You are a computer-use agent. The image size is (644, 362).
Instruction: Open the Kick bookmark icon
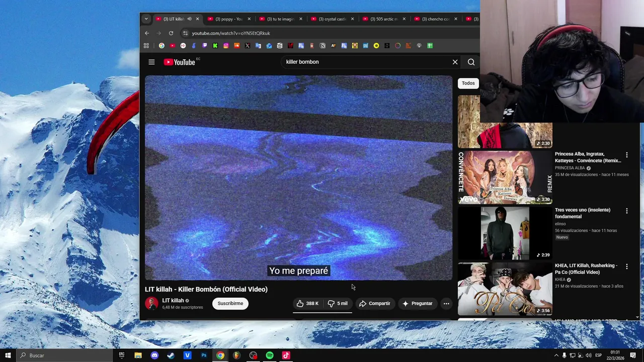215,45
